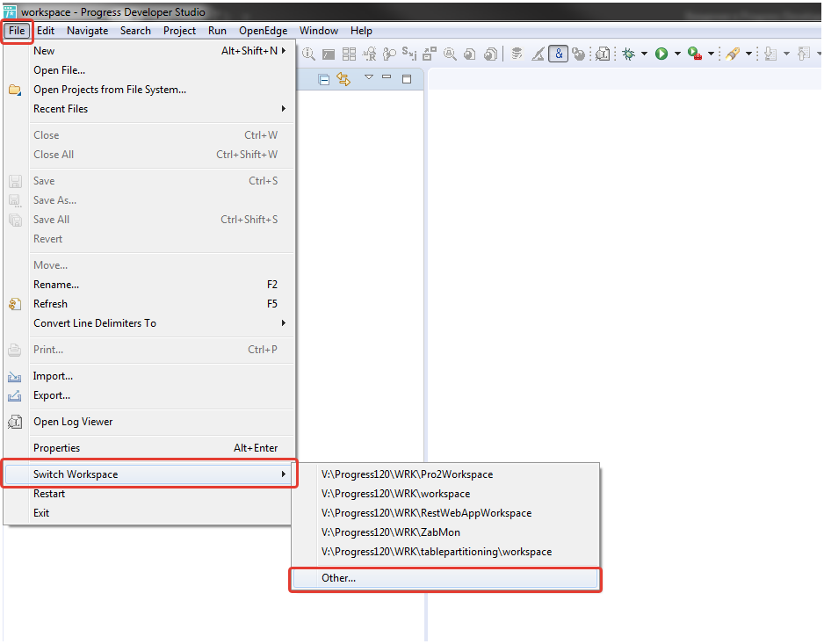
Task: Open the Debug button dropdown arrow
Action: click(644, 54)
